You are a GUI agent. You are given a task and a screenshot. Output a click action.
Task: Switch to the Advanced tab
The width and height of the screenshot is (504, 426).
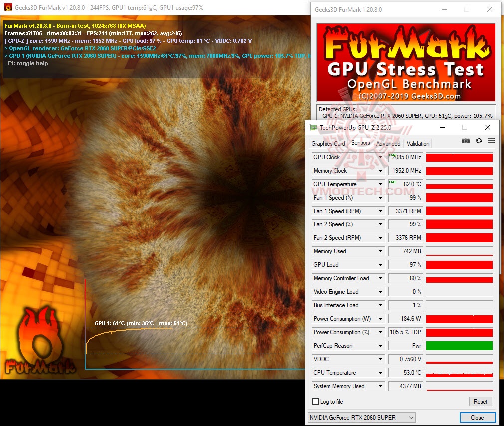[388, 144]
